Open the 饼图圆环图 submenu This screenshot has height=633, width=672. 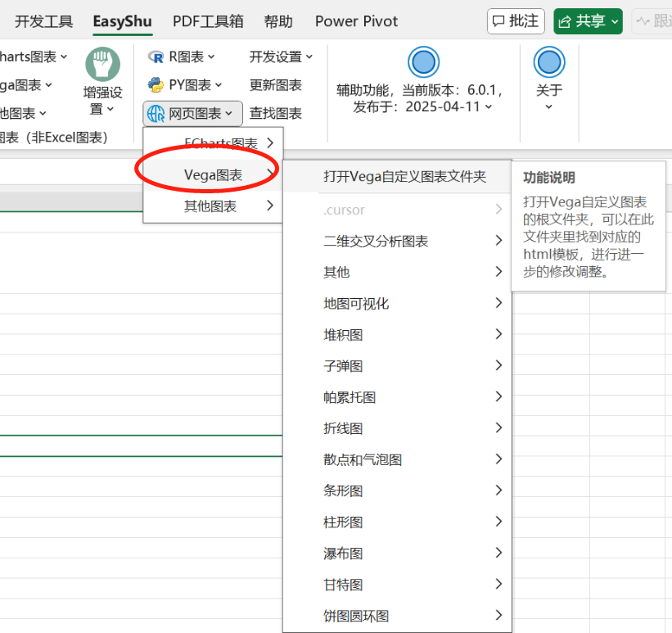click(397, 616)
